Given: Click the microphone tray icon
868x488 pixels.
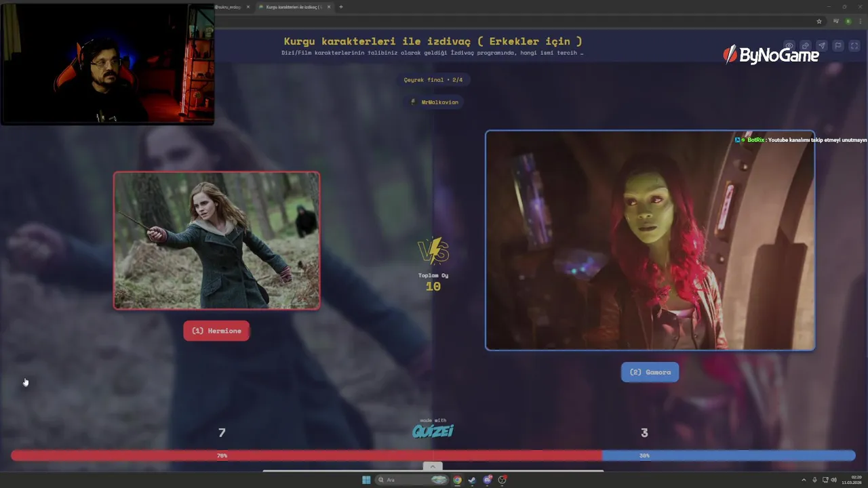Looking at the screenshot, I should point(814,480).
